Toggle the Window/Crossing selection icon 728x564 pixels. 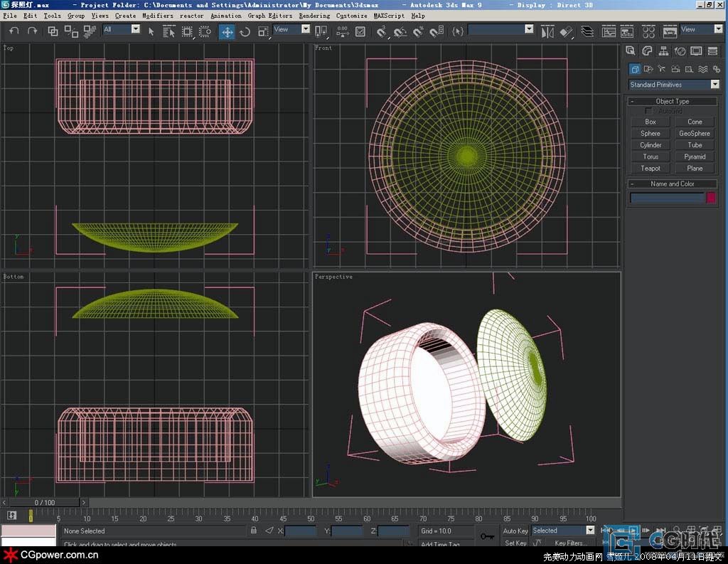pyautogui.click(x=205, y=31)
